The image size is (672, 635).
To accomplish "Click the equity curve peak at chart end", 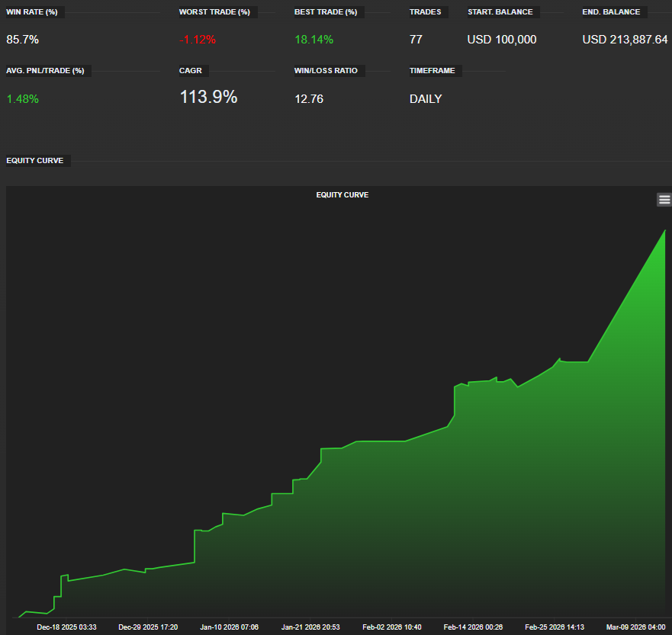I will point(665,230).
